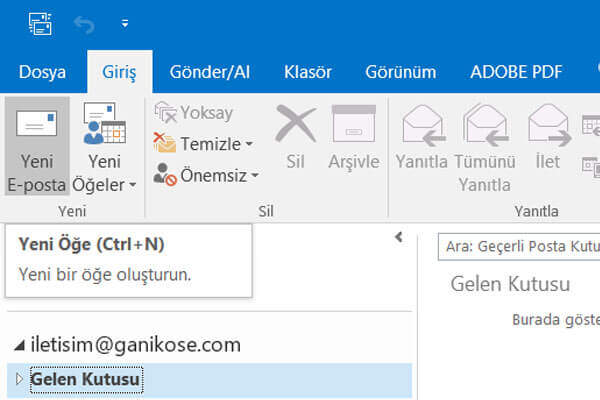Click the Gelen Kutusu heading in message list

[x=510, y=284]
